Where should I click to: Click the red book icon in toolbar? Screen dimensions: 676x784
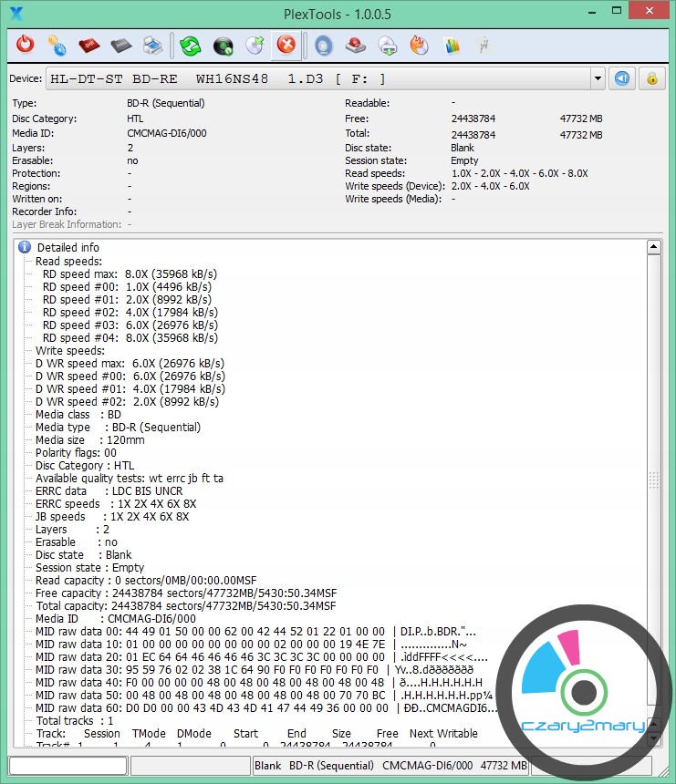pos(88,45)
